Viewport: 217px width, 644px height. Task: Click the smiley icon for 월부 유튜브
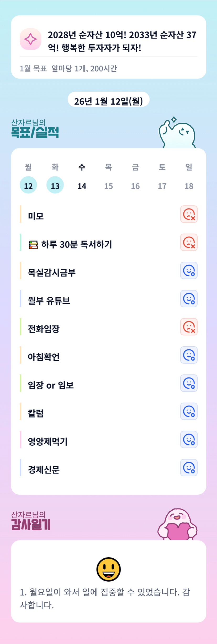(189, 299)
